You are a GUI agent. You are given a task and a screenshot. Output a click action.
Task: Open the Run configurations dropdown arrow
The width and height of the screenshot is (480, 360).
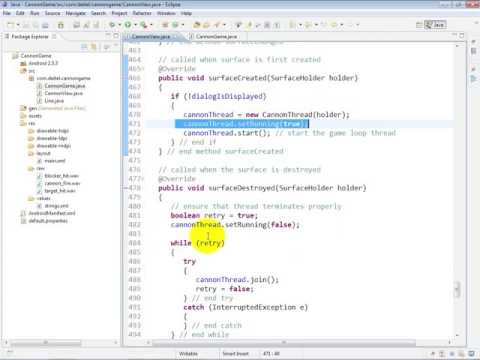point(135,25)
